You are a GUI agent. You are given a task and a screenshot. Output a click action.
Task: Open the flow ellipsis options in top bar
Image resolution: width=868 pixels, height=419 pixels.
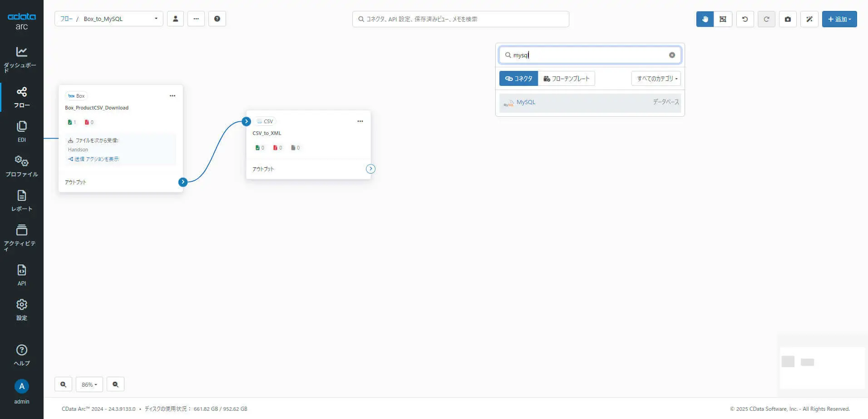[x=196, y=19]
